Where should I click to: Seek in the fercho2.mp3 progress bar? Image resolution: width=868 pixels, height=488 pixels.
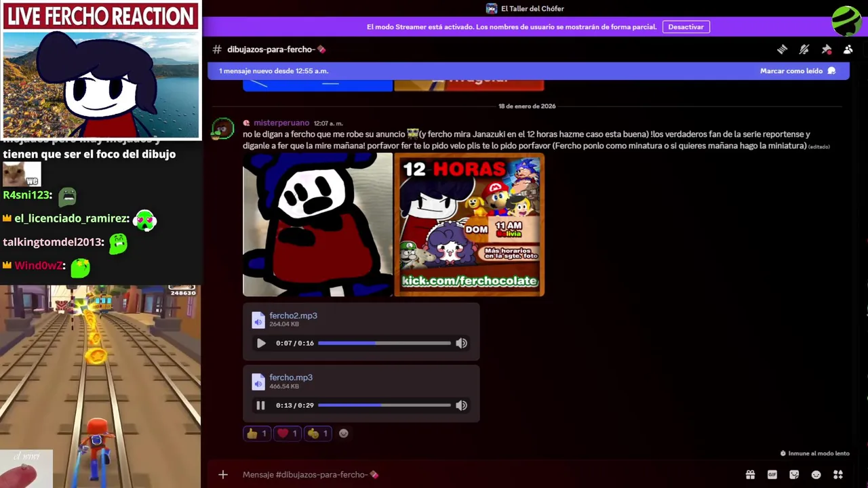[x=384, y=343]
